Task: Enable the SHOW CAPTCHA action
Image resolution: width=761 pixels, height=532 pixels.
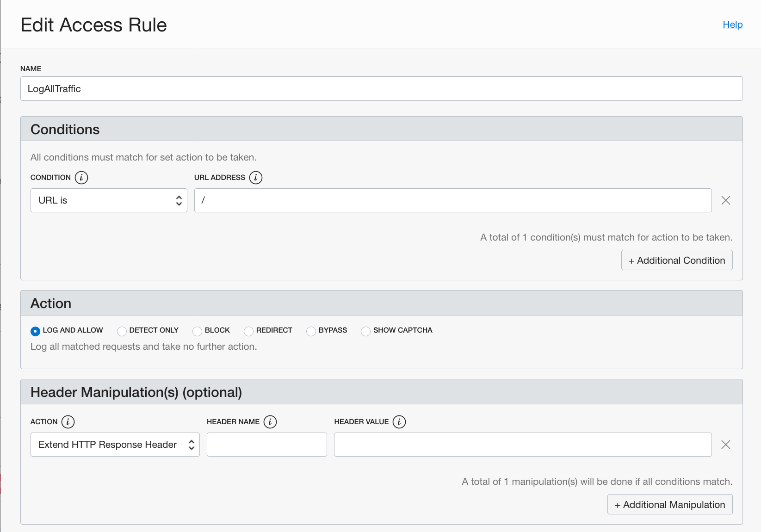Action: point(366,331)
